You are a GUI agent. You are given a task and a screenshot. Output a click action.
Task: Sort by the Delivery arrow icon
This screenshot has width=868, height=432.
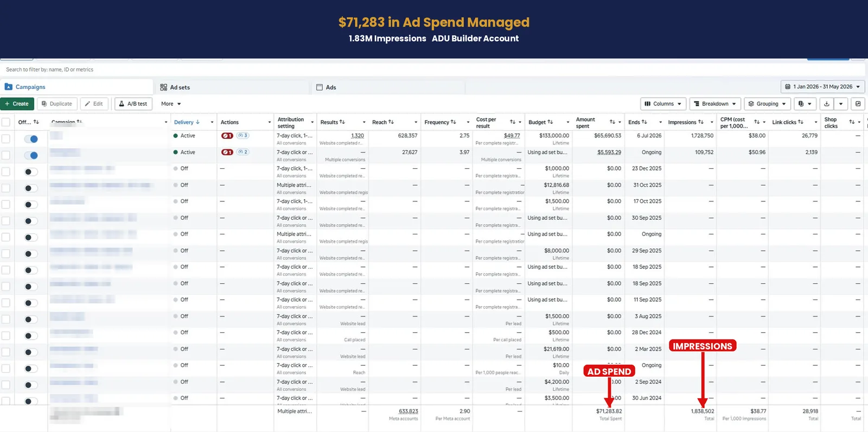pyautogui.click(x=198, y=122)
